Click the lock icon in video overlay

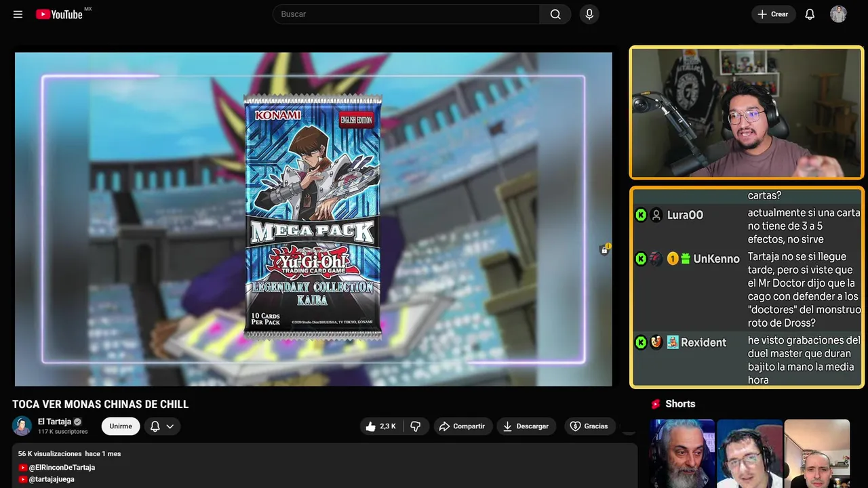point(604,250)
